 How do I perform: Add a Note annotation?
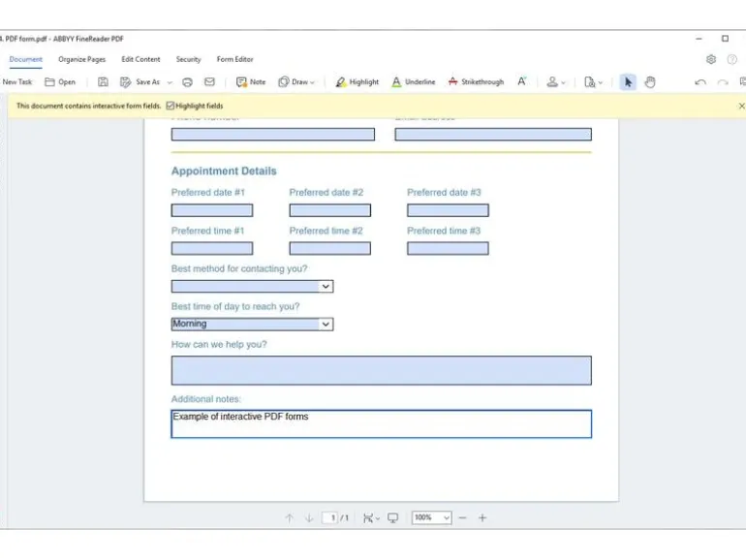point(251,81)
